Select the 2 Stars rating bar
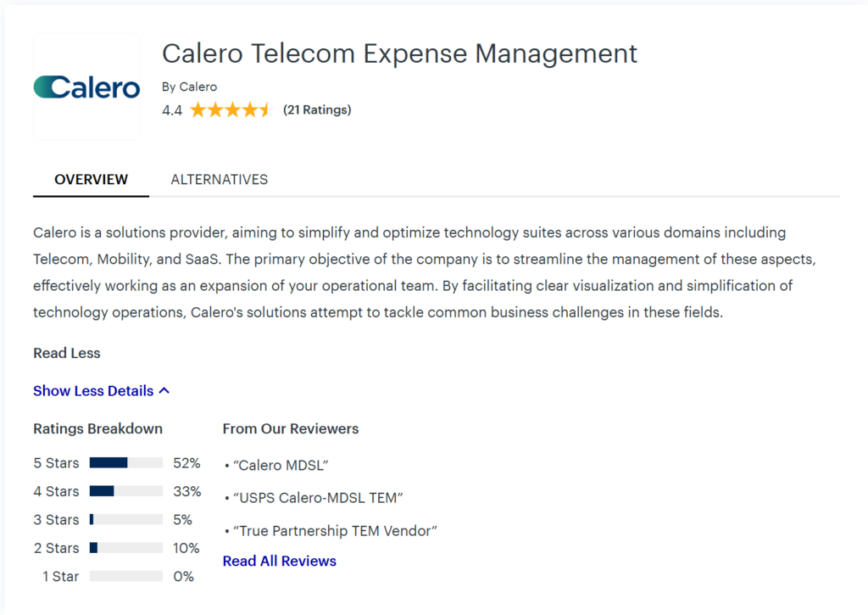This screenshot has height=615, width=868. (x=125, y=548)
